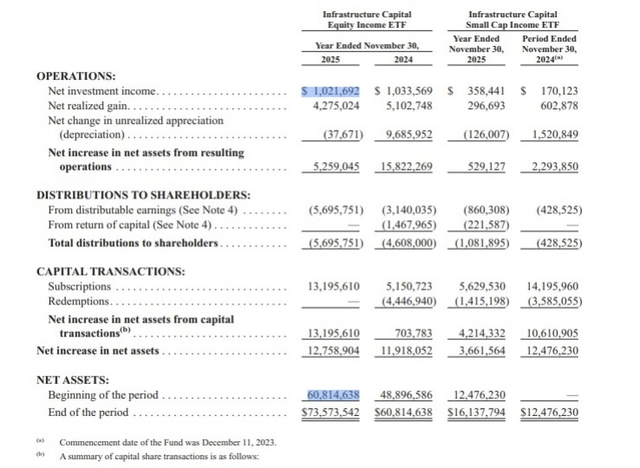Click end of period $73,573,542

click(x=331, y=413)
